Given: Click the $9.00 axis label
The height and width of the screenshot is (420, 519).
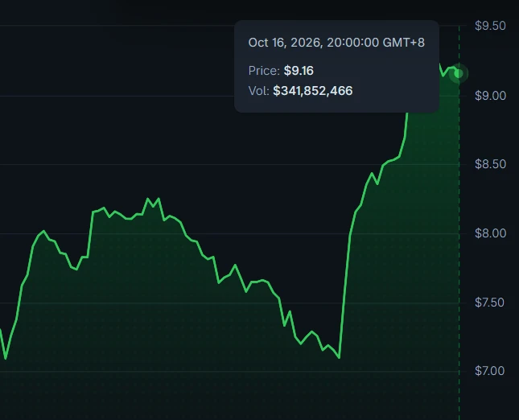Looking at the screenshot, I should tap(490, 96).
